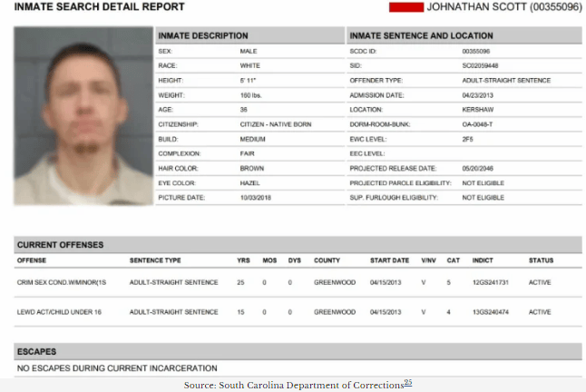Click the RACE value WHITE

click(250, 65)
